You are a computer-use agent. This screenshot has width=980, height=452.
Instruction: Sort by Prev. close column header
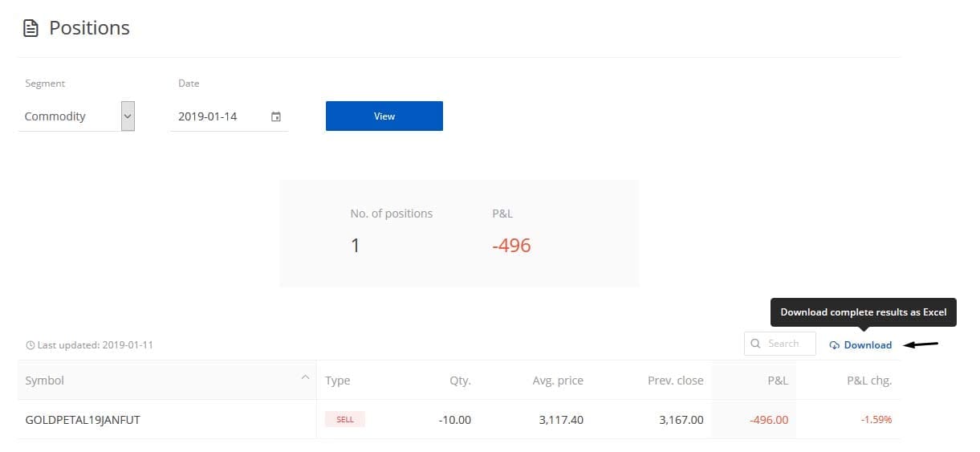pyautogui.click(x=675, y=381)
